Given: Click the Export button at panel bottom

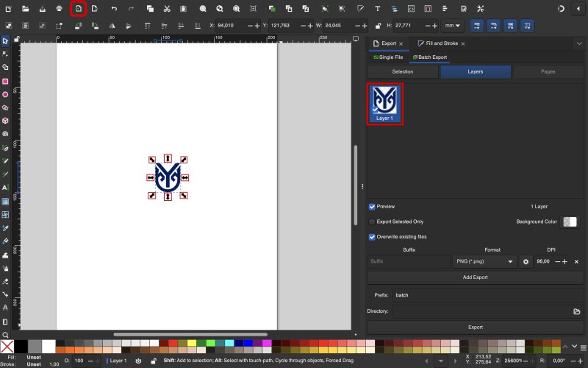Looking at the screenshot, I should 475,328.
